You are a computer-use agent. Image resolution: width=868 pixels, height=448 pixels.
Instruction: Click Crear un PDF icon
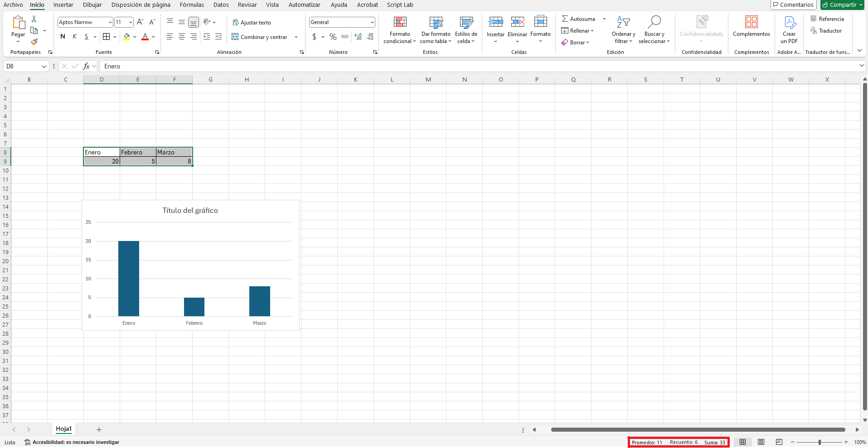(789, 22)
